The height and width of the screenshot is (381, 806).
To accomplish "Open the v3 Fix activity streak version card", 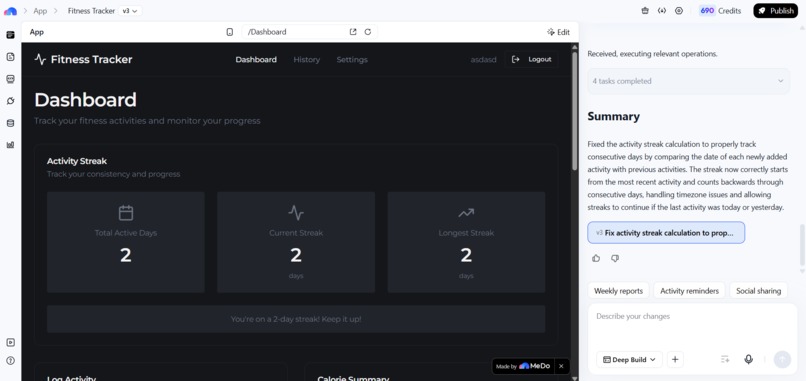I will [666, 232].
